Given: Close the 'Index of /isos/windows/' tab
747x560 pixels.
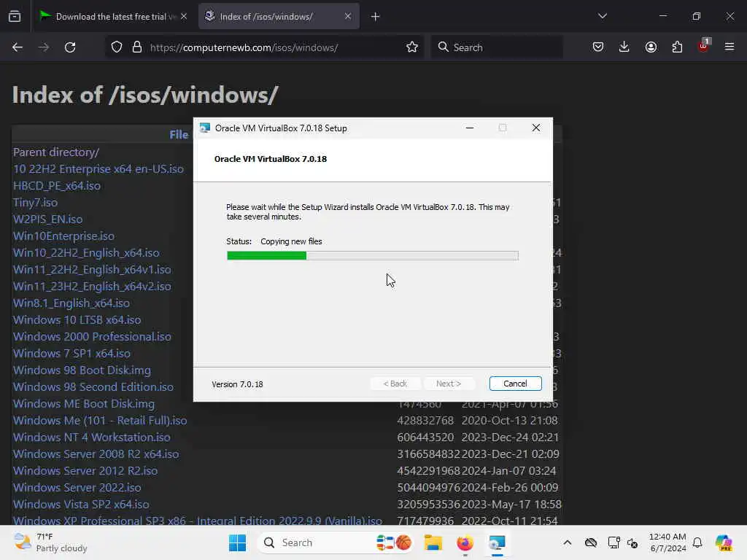Looking at the screenshot, I should [348, 16].
